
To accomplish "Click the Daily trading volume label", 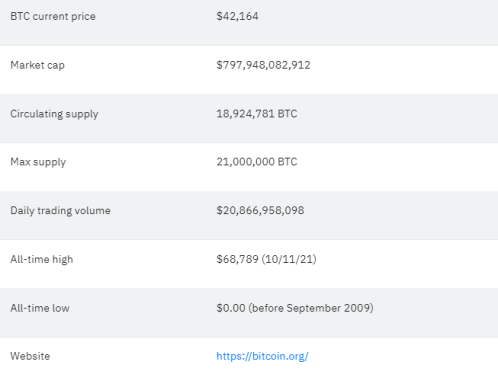I will [60, 211].
